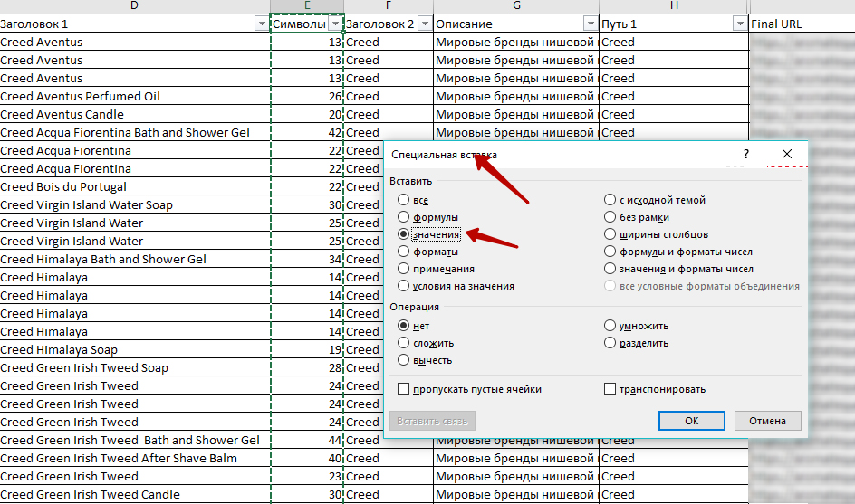Click cell 'Creed Himalaya Soap'
Viewport: 855px width, 504px height.
135,349
